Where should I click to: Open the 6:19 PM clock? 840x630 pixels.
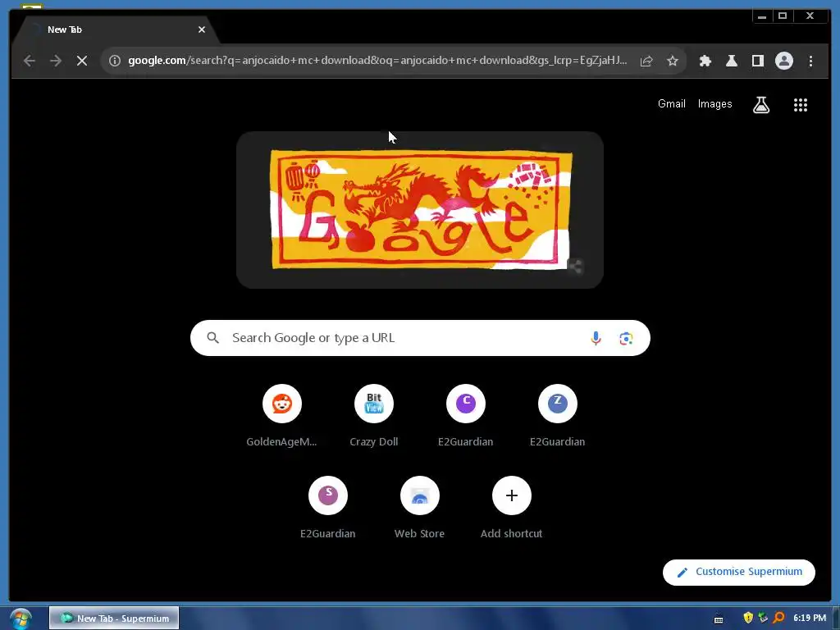[x=810, y=619]
